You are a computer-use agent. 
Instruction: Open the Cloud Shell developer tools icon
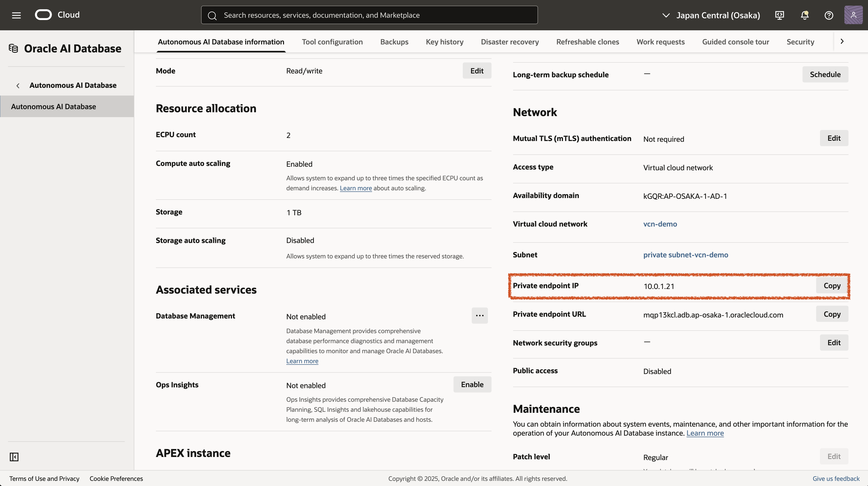point(779,15)
